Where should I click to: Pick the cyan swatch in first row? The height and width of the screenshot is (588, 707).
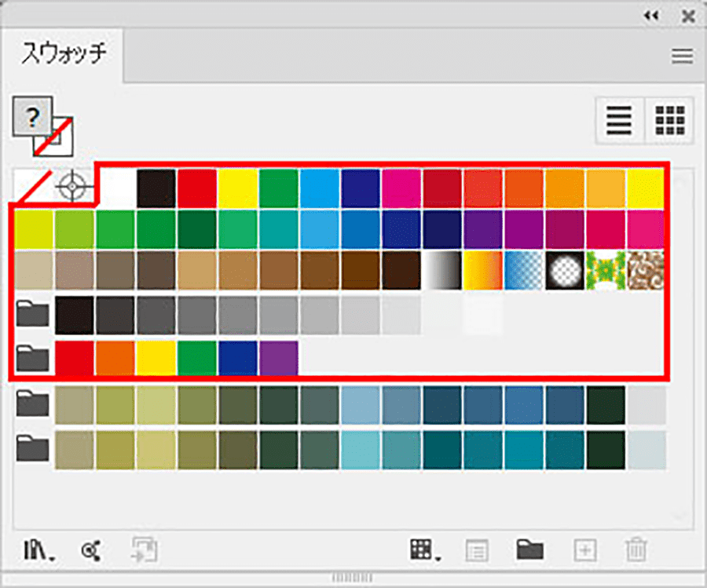pyautogui.click(x=320, y=188)
